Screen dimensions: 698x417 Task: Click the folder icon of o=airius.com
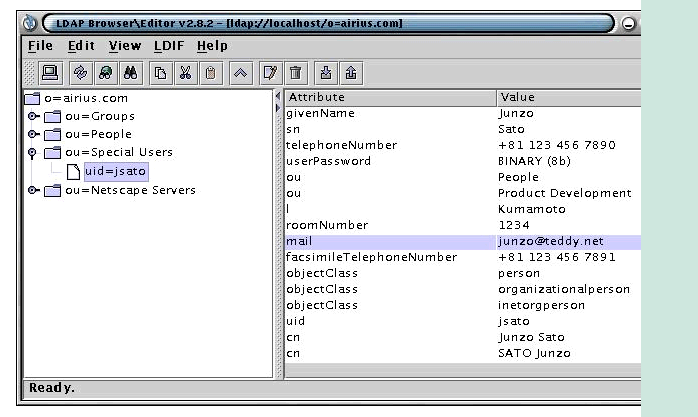[32, 98]
